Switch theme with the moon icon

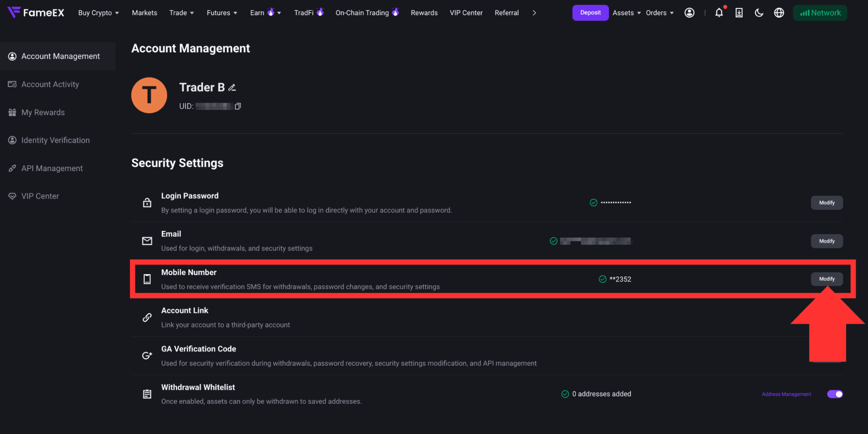tap(759, 13)
